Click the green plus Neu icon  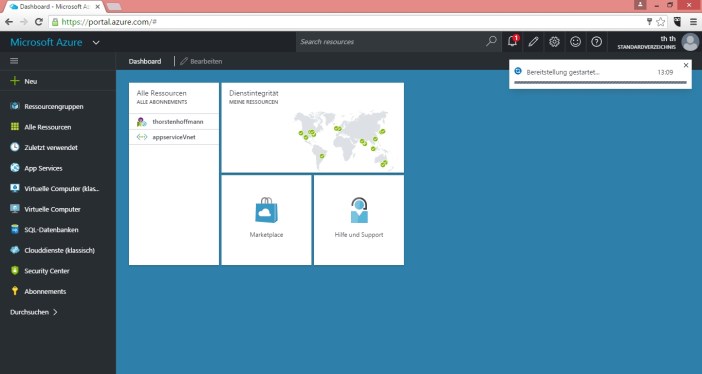point(15,81)
